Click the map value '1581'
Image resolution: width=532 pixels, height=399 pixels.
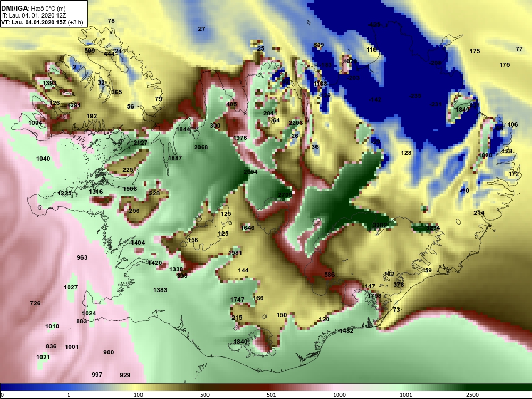coord(235,253)
